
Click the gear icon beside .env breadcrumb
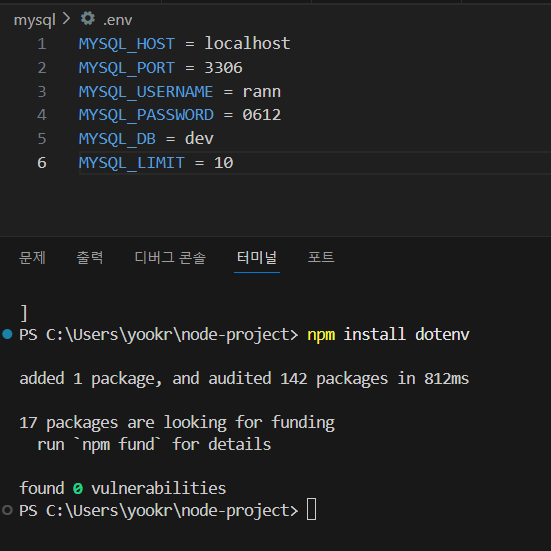(87, 18)
